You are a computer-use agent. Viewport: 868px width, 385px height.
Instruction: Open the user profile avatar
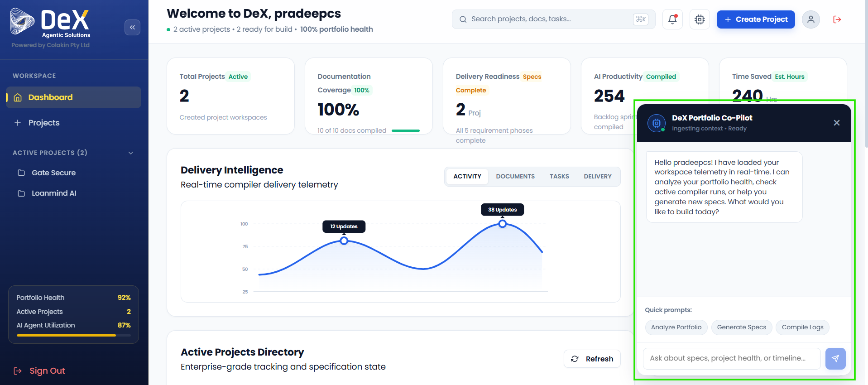810,19
